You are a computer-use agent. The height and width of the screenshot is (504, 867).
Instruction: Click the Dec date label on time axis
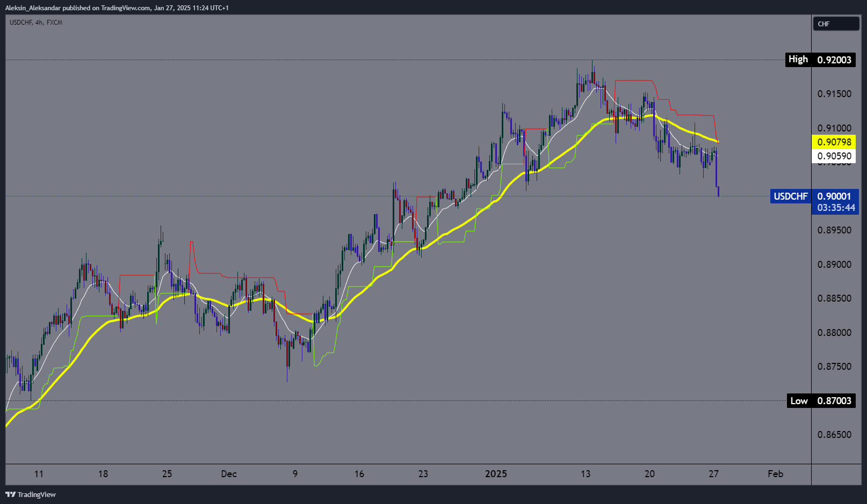[x=229, y=474]
